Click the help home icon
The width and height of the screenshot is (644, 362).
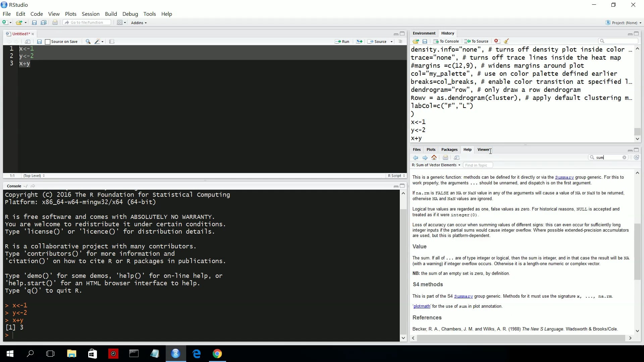[434, 158]
